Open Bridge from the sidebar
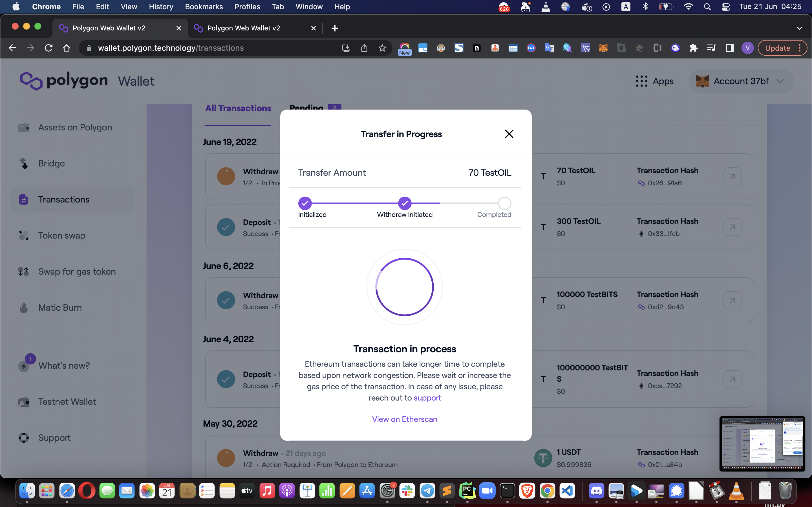The image size is (812, 507). (51, 163)
